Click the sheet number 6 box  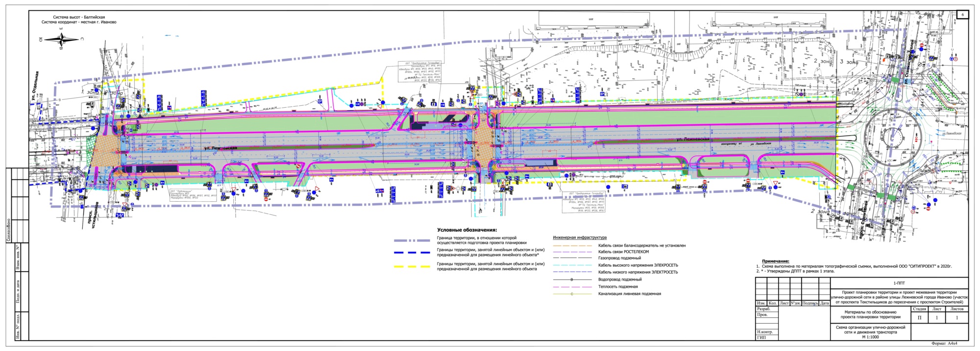click(x=962, y=15)
